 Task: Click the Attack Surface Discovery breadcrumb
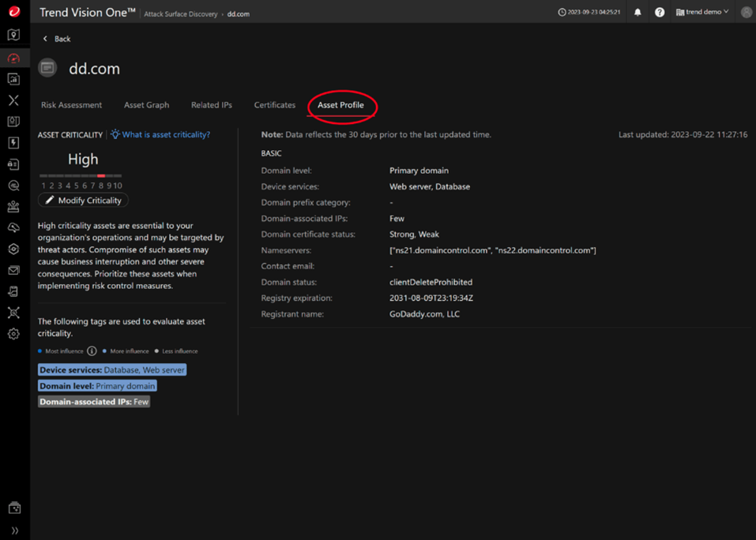pyautogui.click(x=181, y=14)
